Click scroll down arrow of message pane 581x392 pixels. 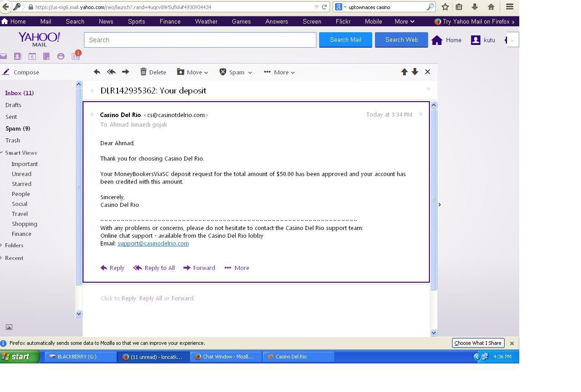click(x=433, y=333)
